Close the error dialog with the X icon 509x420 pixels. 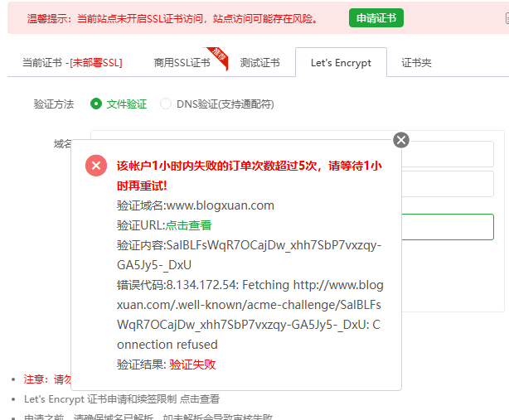401,140
